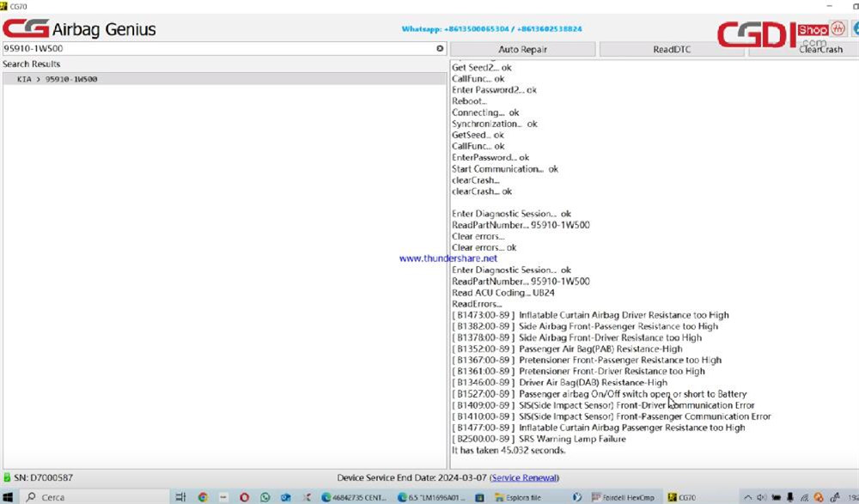This screenshot has width=859, height=504.
Task: Launch Opera browser from the taskbar
Action: pos(244,497)
